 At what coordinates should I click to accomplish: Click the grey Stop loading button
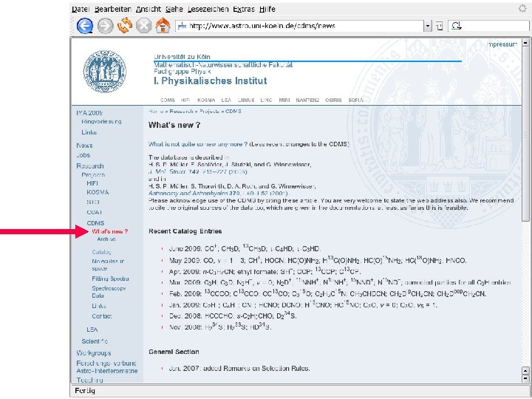coord(144,26)
